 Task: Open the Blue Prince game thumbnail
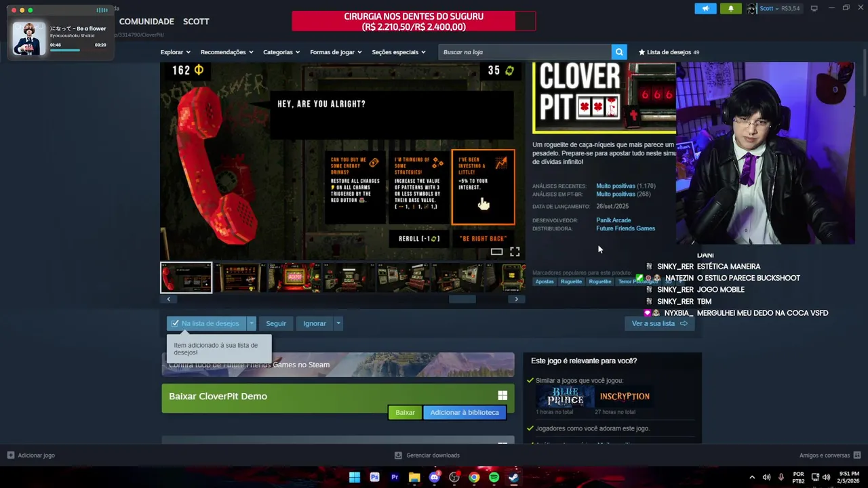(x=565, y=396)
